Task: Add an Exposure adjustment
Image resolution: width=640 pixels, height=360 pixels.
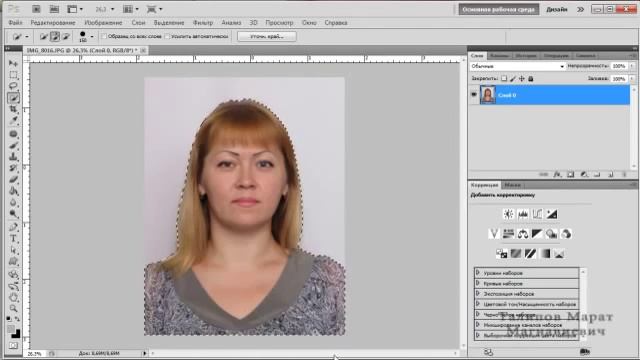Action: (552, 214)
